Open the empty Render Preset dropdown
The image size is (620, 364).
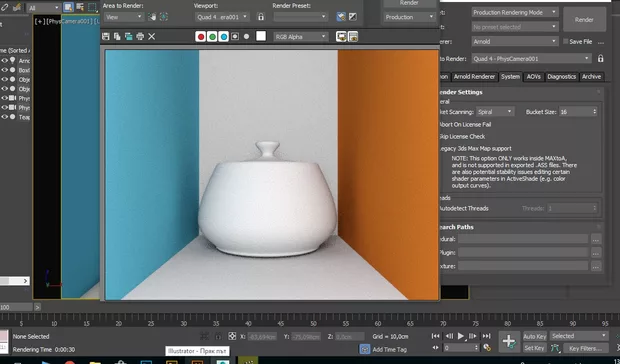coord(301,17)
